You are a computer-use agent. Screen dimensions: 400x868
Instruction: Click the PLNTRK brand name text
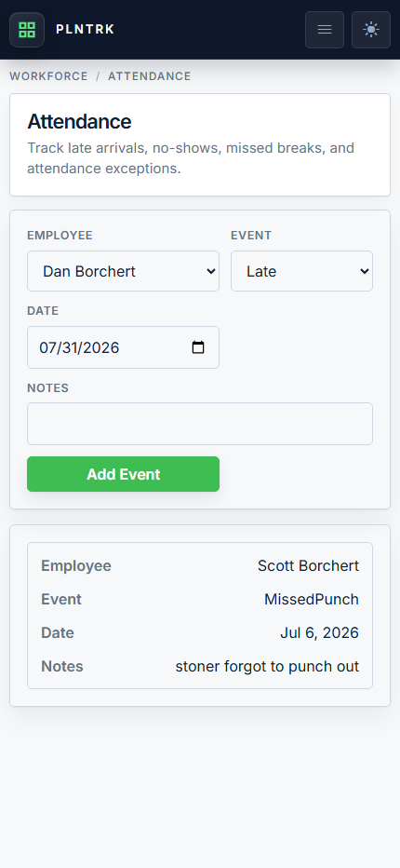tap(86, 30)
